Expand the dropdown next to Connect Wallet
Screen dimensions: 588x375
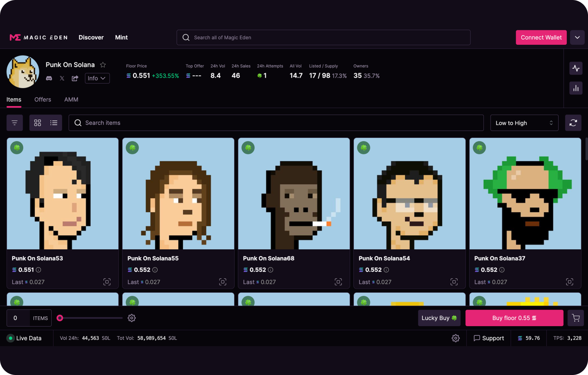[x=577, y=38]
